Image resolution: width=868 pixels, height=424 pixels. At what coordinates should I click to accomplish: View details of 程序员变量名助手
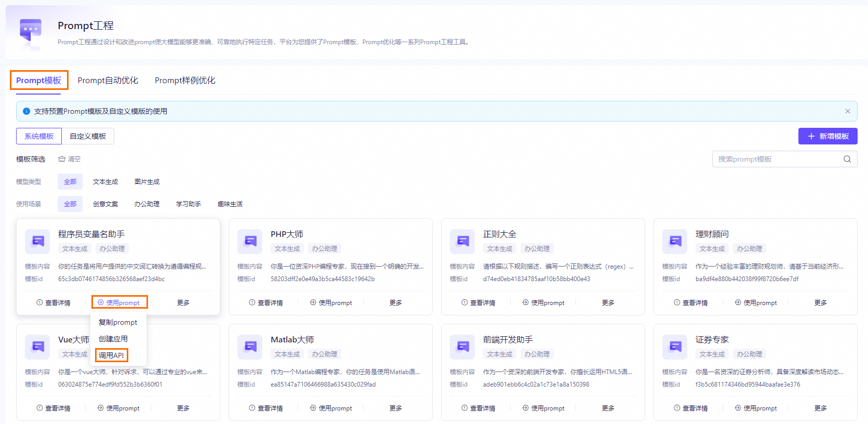click(54, 302)
